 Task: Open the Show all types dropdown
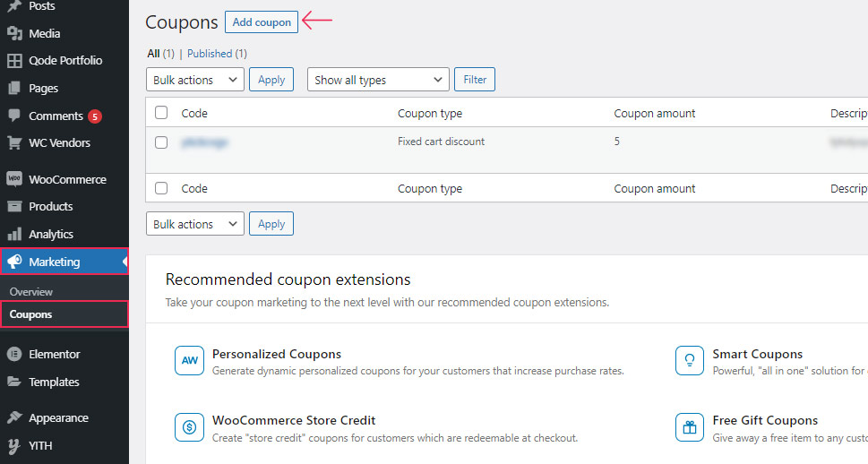pos(378,79)
